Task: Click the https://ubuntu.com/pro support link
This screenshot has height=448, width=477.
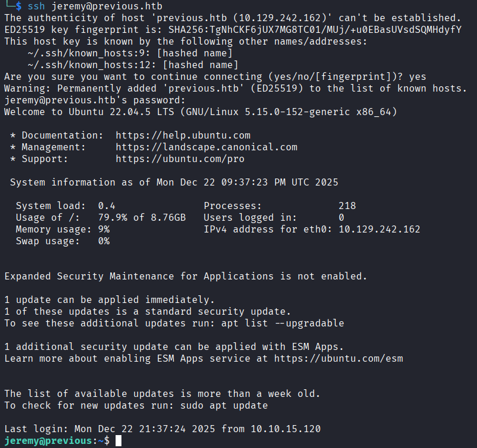Action: coord(180,159)
